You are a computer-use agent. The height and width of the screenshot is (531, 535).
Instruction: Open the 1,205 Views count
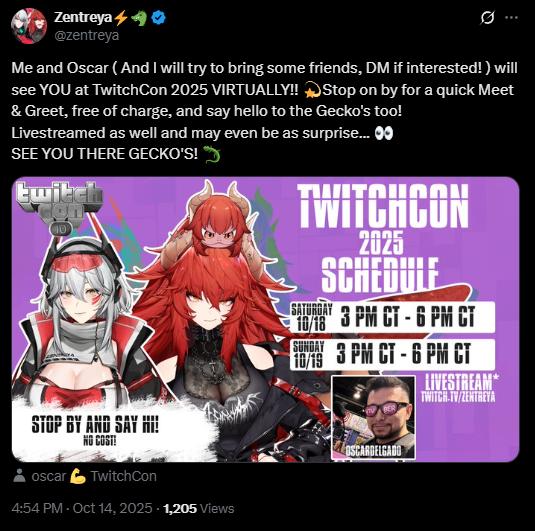pos(199,508)
